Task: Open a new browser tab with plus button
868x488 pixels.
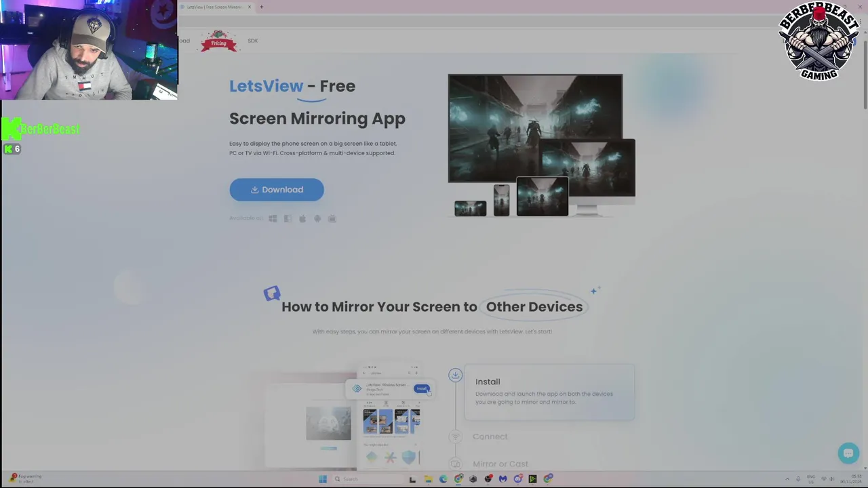Action: (x=261, y=7)
